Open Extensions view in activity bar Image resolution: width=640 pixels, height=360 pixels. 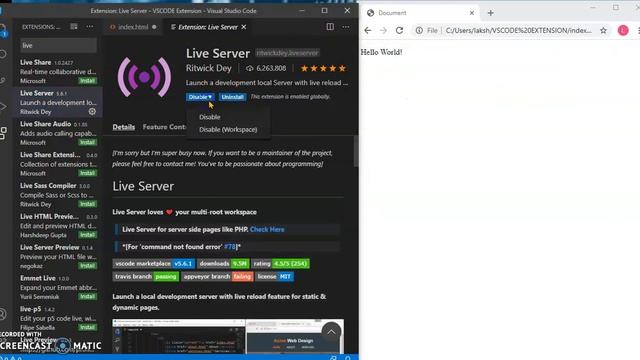click(3, 133)
